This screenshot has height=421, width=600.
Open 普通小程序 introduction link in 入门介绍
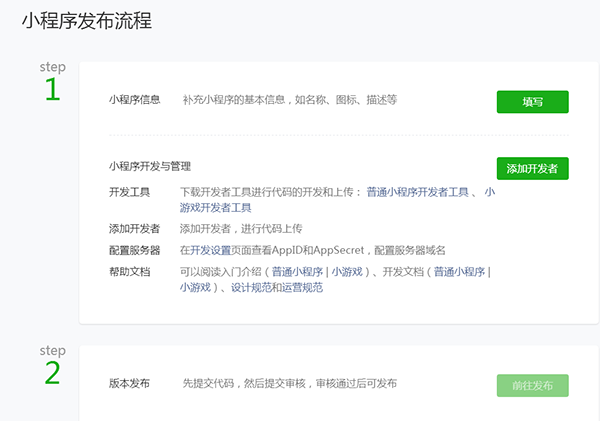(x=297, y=272)
